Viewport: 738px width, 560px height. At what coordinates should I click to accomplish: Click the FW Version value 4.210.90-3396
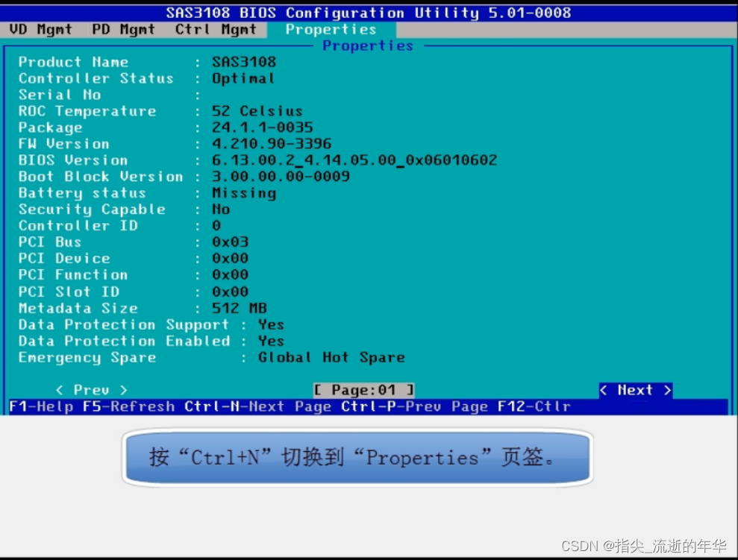click(272, 143)
